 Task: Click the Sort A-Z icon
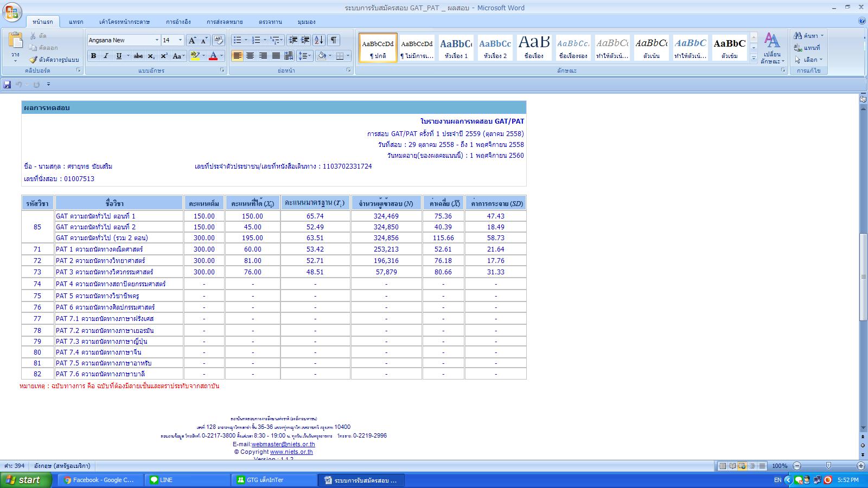(319, 40)
